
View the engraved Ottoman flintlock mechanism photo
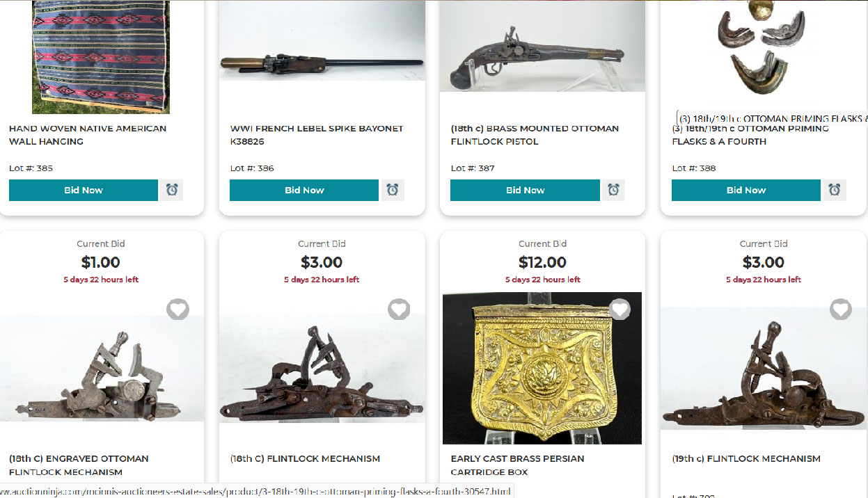pyautogui.click(x=102, y=369)
